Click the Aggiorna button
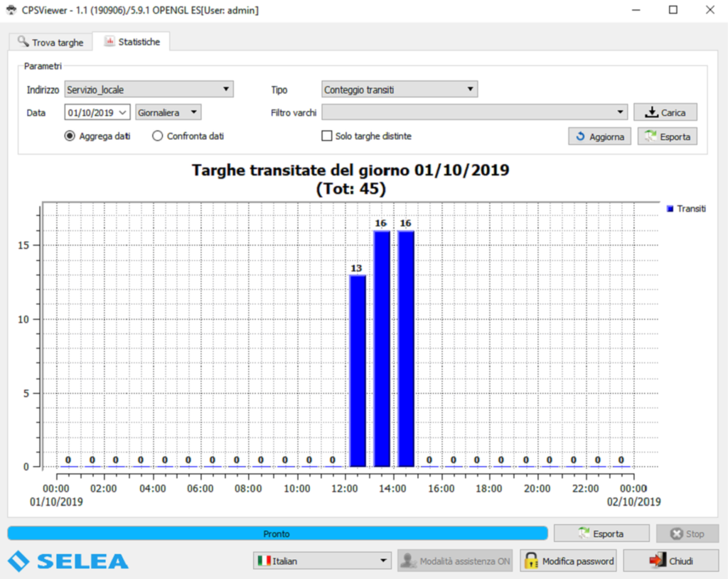The width and height of the screenshot is (728, 579). [599, 136]
